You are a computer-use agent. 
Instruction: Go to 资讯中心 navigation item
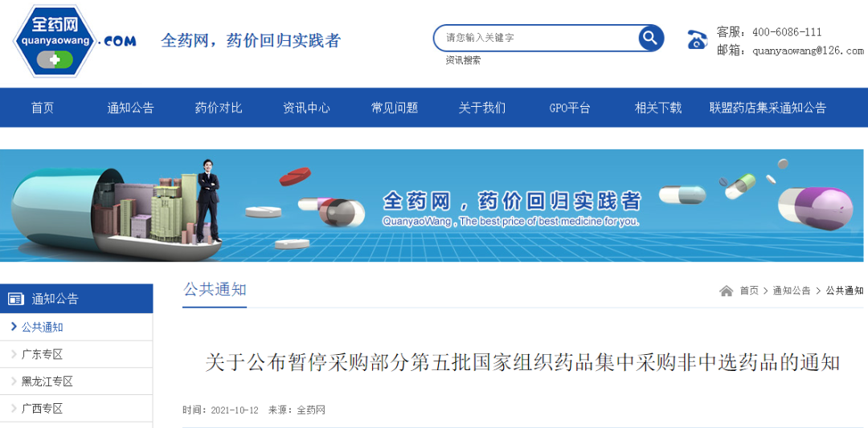[306, 108]
